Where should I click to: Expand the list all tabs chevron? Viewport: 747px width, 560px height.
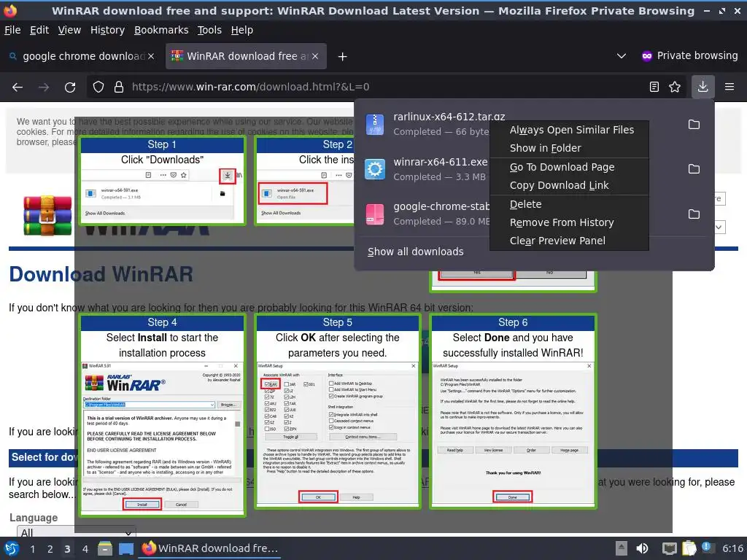coord(622,56)
